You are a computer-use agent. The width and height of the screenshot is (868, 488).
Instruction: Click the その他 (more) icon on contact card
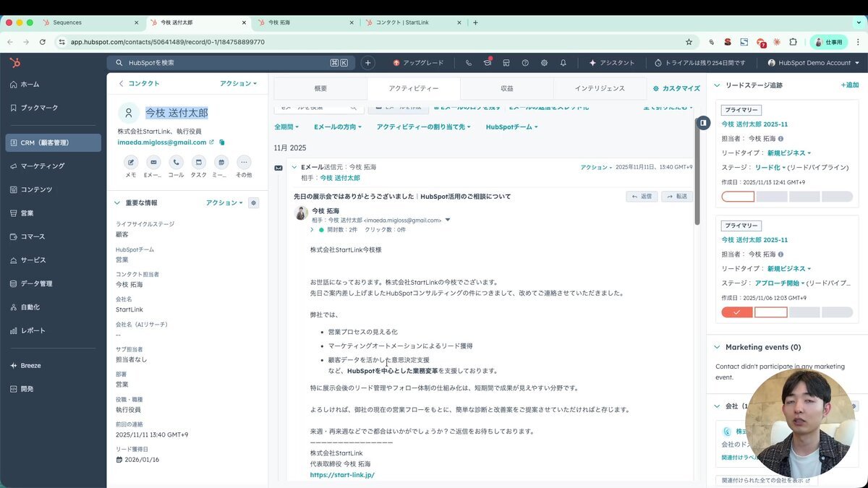tap(244, 162)
